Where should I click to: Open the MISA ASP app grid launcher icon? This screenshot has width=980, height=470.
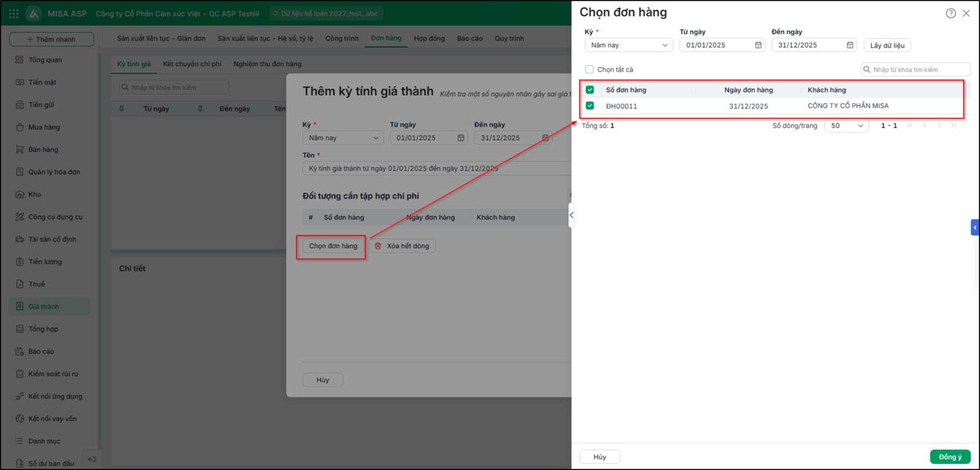tap(13, 13)
